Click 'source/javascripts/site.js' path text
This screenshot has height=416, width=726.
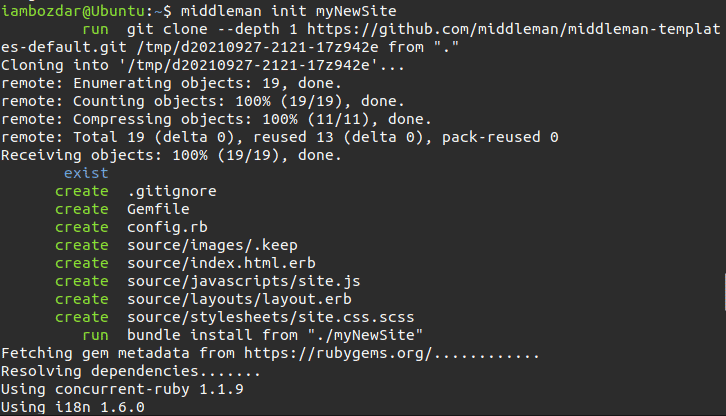[244, 281]
